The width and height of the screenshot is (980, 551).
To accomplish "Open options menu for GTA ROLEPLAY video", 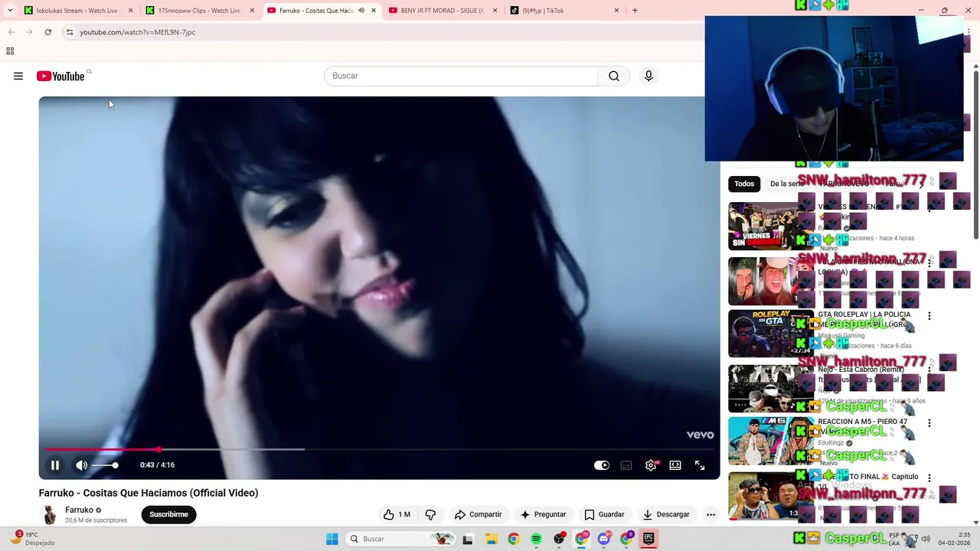I will (929, 316).
